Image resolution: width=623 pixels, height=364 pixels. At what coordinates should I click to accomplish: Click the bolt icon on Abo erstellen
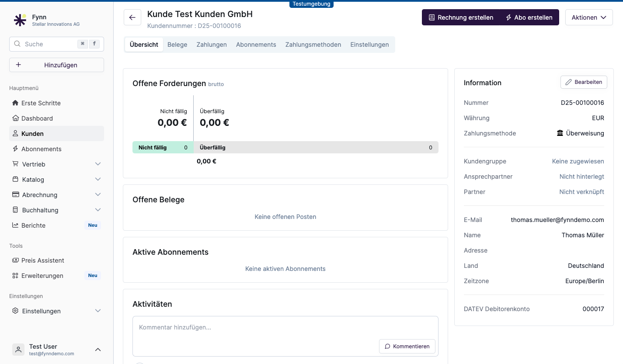point(508,17)
